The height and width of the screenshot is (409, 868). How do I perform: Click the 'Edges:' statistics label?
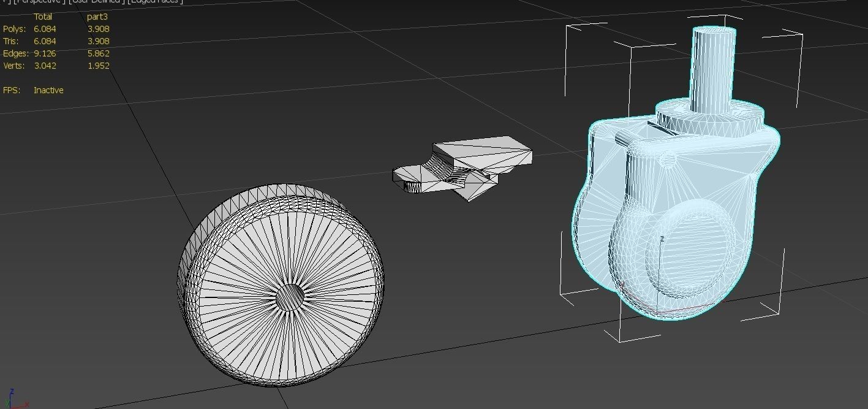coord(16,53)
